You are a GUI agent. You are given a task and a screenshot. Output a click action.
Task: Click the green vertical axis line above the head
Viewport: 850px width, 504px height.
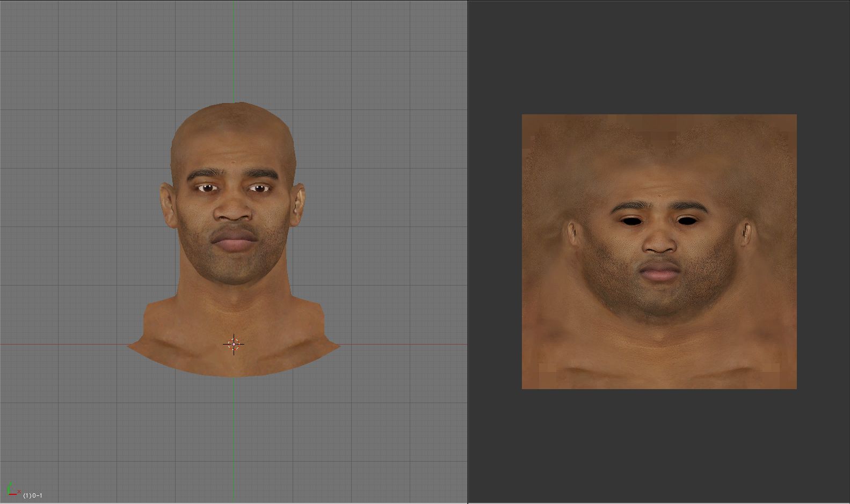tap(234, 54)
